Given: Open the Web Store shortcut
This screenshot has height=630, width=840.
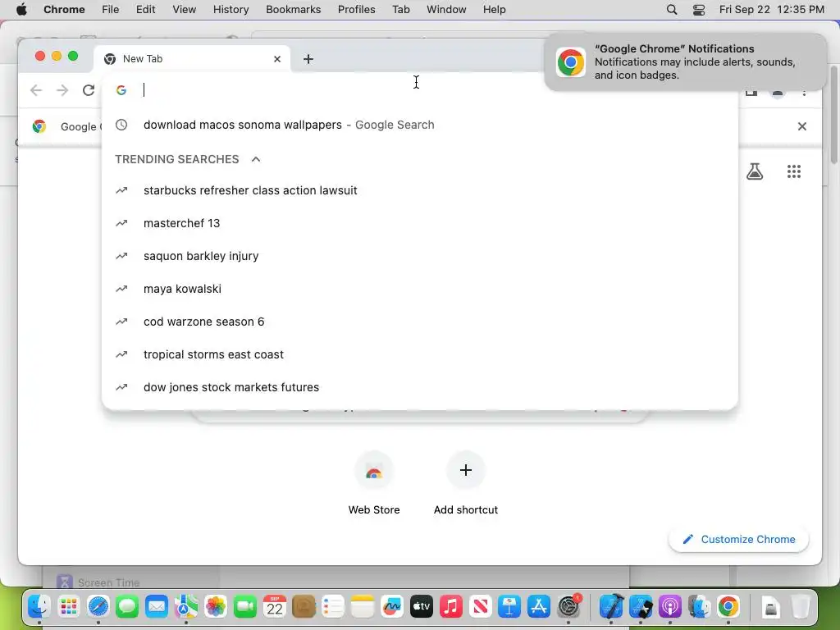Looking at the screenshot, I should click(x=374, y=482).
